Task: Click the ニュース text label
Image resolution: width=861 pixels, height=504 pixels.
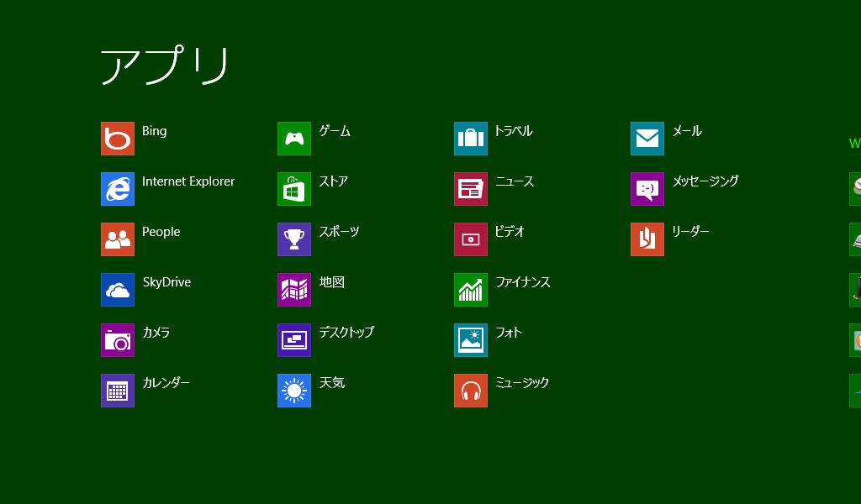Action: (515, 181)
